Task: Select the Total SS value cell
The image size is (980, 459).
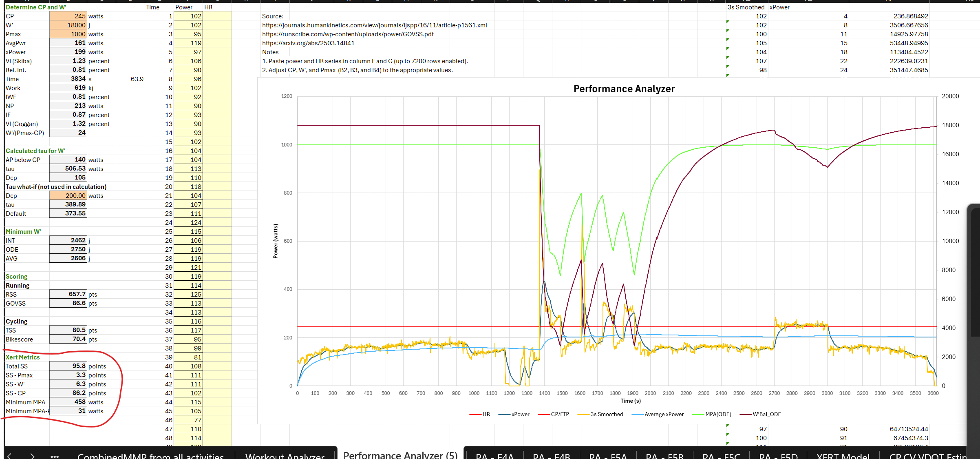Action: (68, 366)
